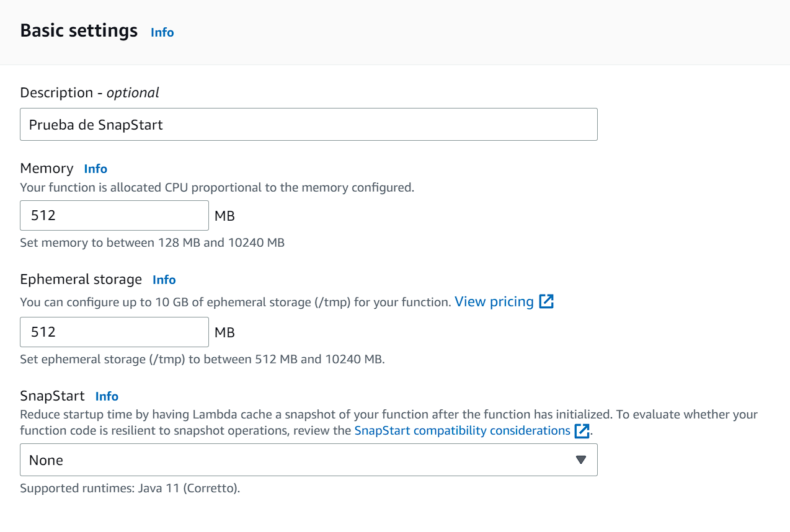Click external link icon beside View pricing

click(x=546, y=302)
